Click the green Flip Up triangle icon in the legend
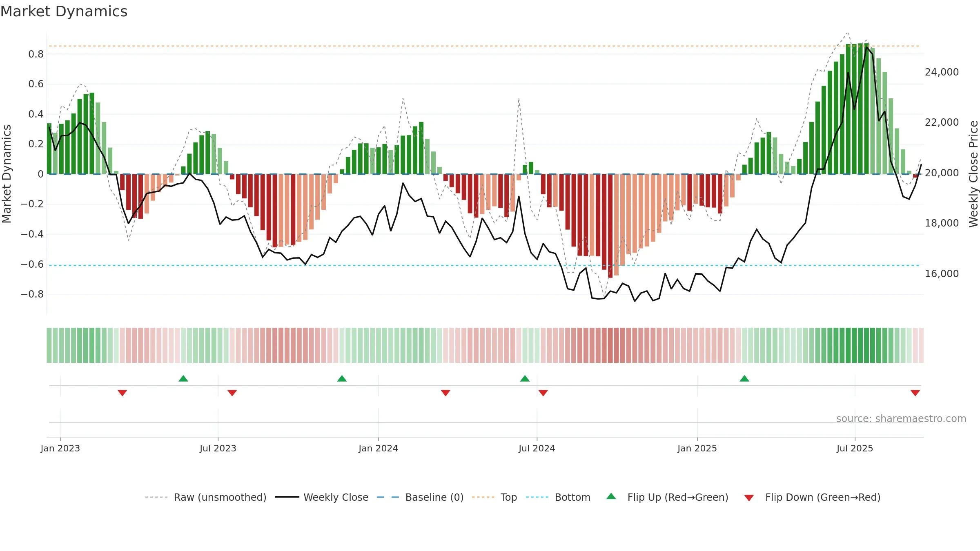The height and width of the screenshot is (551, 980). tap(611, 496)
